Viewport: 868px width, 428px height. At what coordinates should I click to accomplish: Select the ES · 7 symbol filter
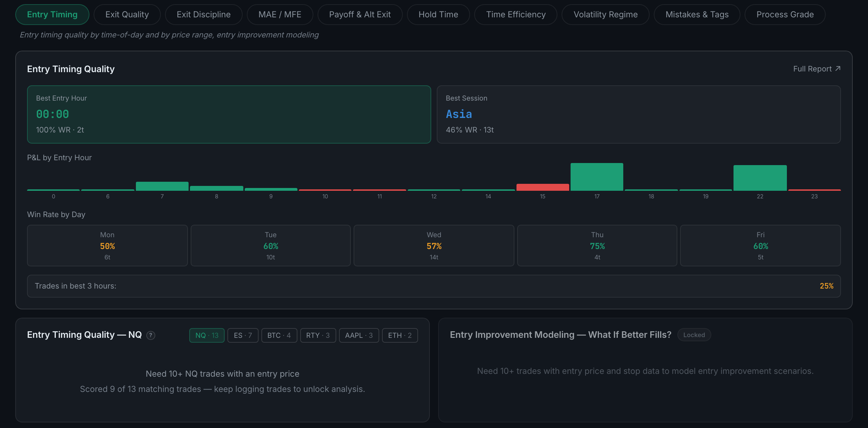(243, 335)
